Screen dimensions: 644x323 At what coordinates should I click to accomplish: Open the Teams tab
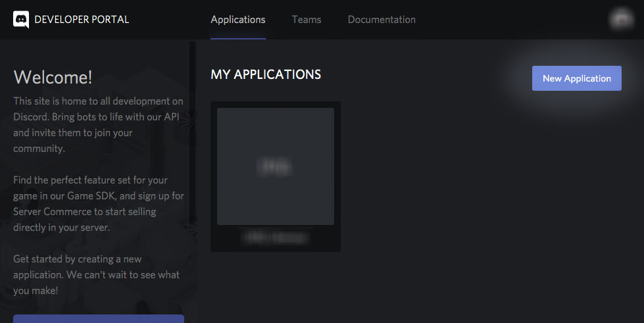307,19
